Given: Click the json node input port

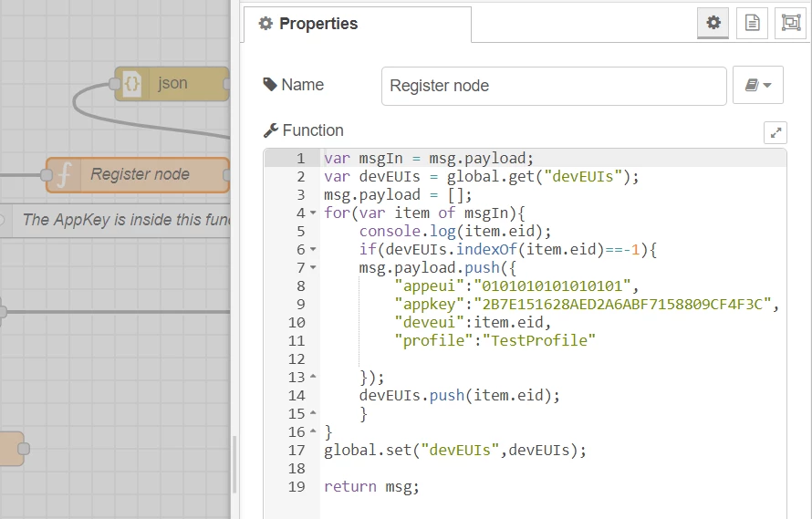Looking at the screenshot, I should pyautogui.click(x=114, y=83).
